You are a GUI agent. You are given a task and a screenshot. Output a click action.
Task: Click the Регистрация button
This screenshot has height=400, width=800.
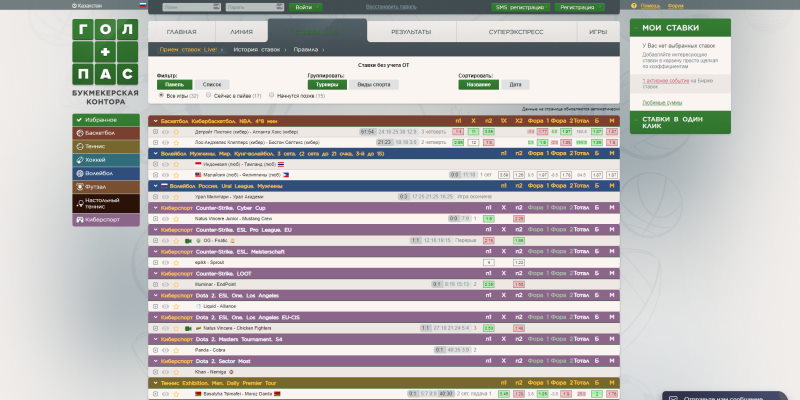coord(580,7)
